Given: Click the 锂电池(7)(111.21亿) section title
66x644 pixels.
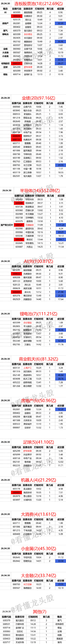Looking at the screenshot, I should point(39,314).
